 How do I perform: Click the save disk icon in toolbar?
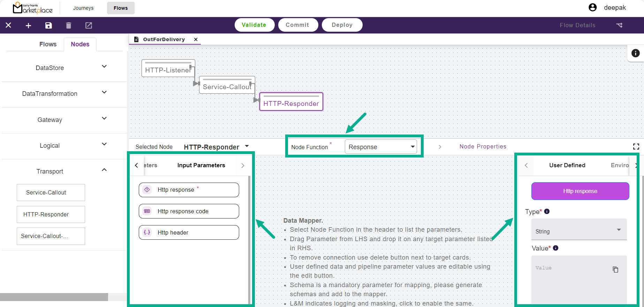[48, 25]
